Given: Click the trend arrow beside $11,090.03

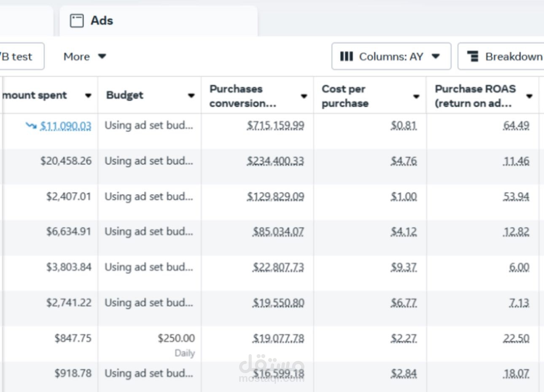Looking at the screenshot, I should point(31,126).
